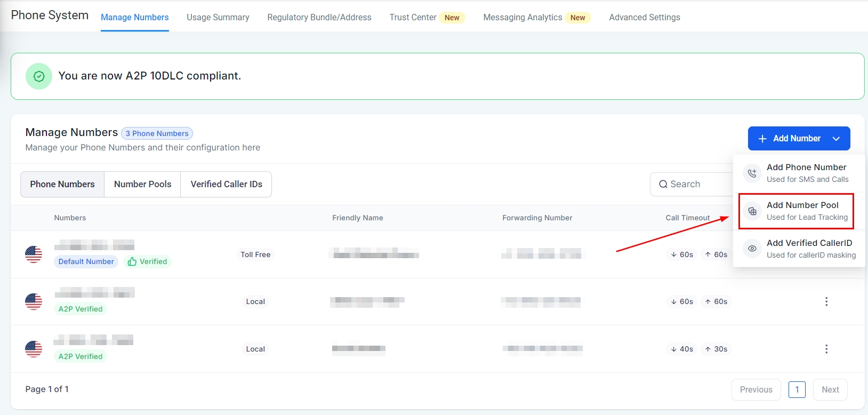
Task: Click the phone icon beside Add Phone Number
Action: [752, 173]
